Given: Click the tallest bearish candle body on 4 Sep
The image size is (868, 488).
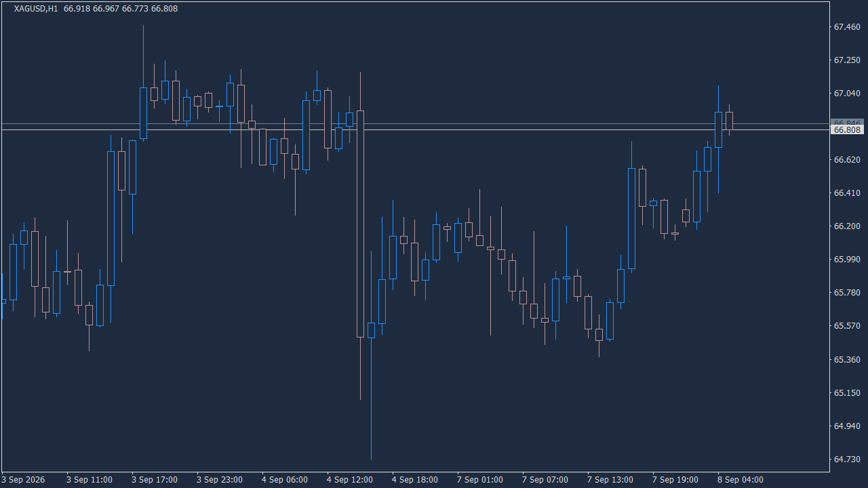Looking at the screenshot, I should point(360,224).
